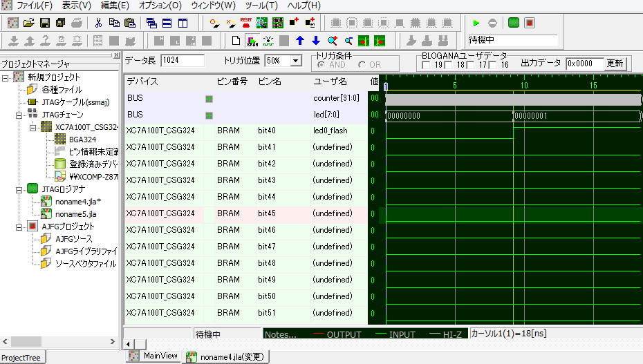This screenshot has height=364, width=643.
Task: Tick the BLOGANA user data checkbox 17
Action: [470, 65]
